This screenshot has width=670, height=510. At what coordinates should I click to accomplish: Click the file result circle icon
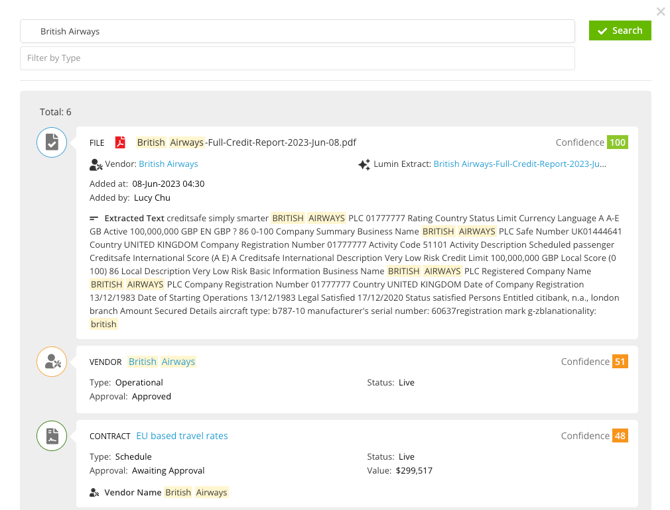pyautogui.click(x=52, y=143)
